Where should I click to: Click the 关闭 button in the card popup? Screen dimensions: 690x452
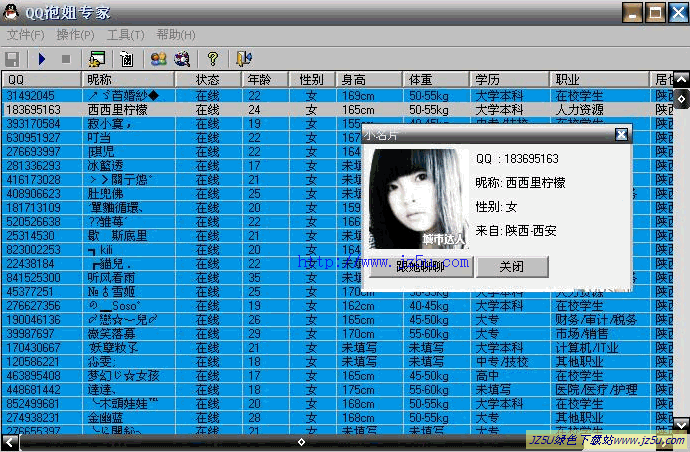512,267
